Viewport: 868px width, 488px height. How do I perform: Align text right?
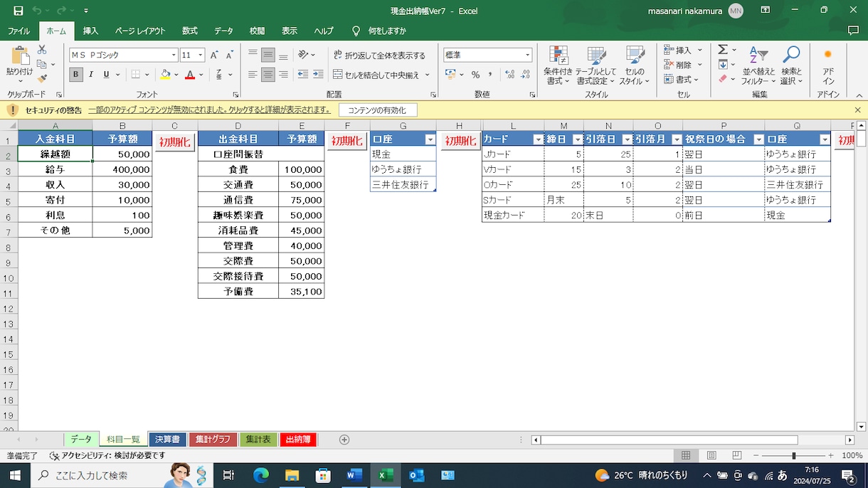point(283,74)
